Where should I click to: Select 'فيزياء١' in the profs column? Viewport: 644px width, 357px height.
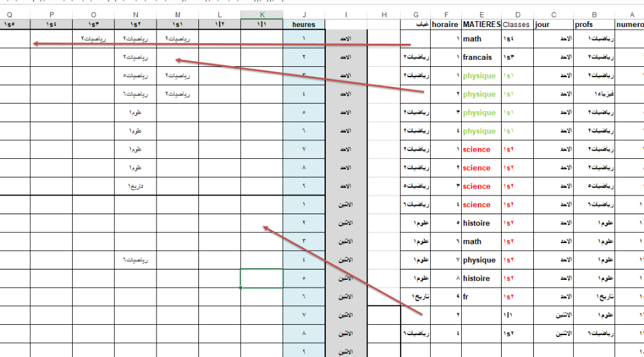click(594, 94)
